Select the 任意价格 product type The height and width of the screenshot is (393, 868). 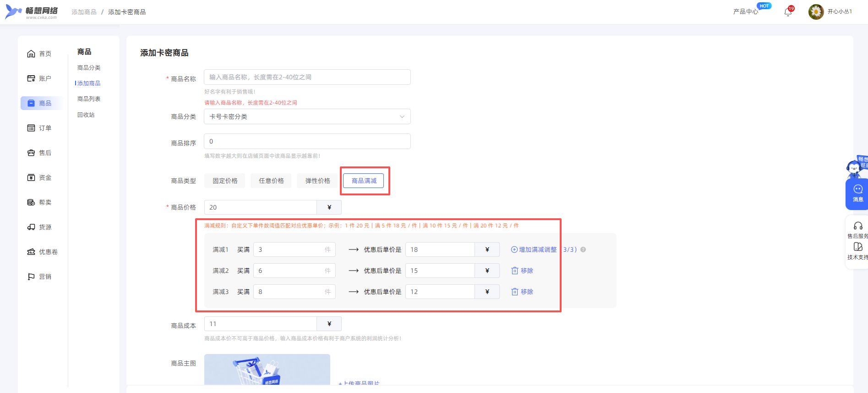click(x=271, y=181)
